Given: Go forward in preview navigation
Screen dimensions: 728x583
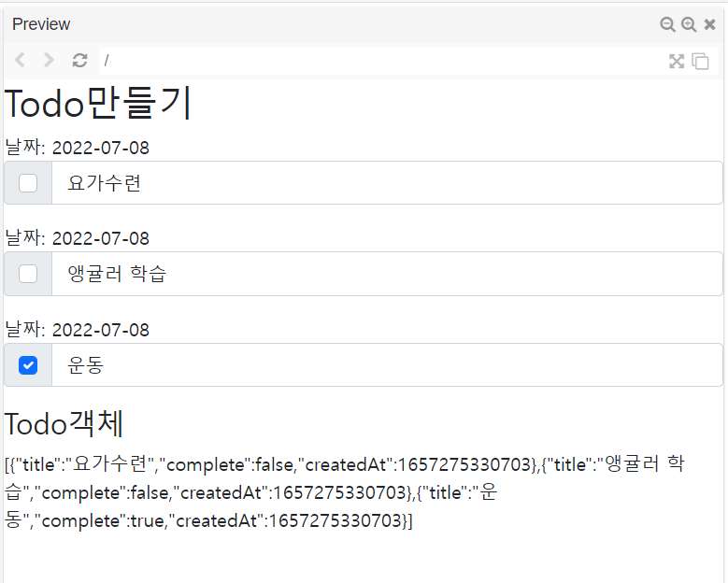Looking at the screenshot, I should pyautogui.click(x=50, y=61).
